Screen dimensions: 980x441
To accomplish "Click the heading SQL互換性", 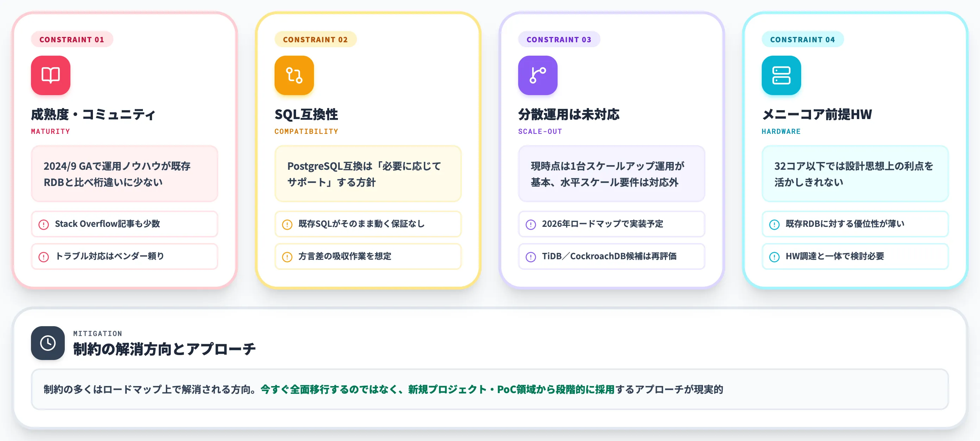I will tap(306, 114).
